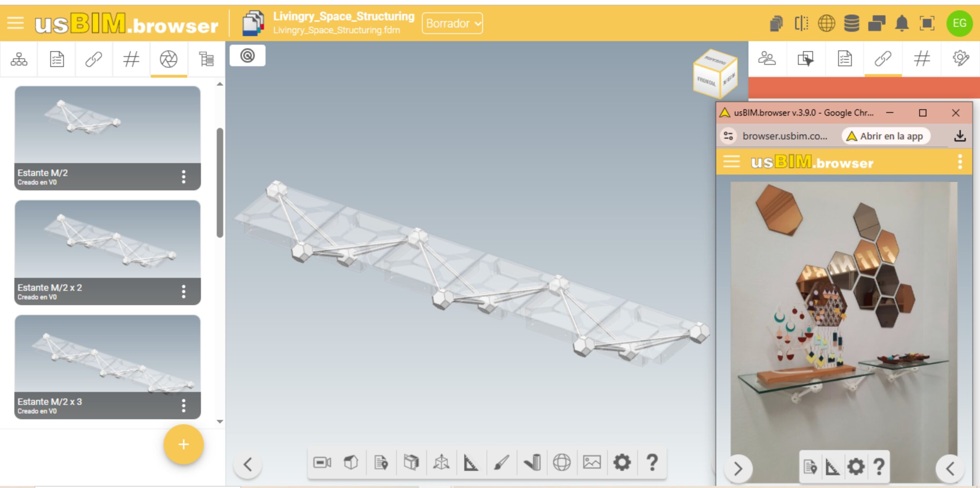Open options menu for Estante M/2
This screenshot has height=488, width=980.
point(184,177)
